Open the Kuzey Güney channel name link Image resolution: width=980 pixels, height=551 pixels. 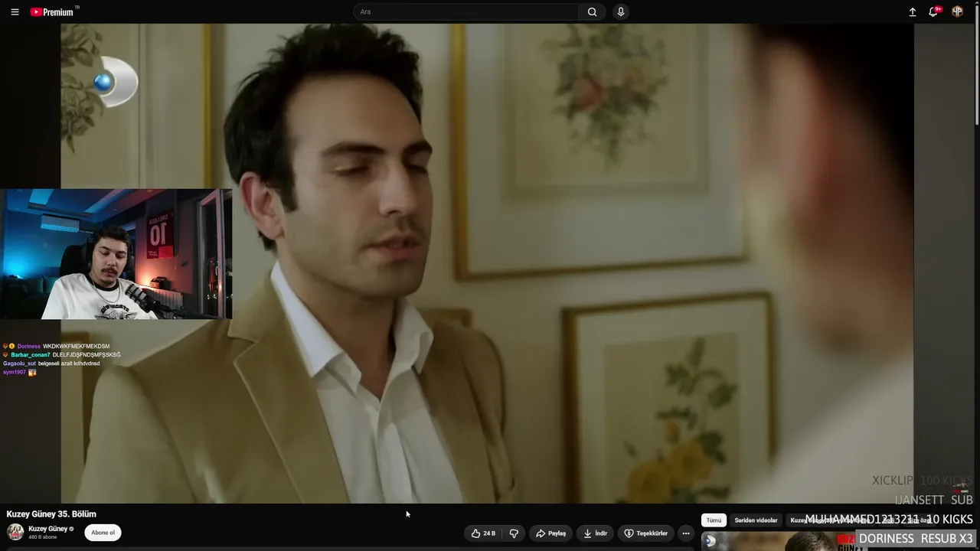tap(47, 529)
